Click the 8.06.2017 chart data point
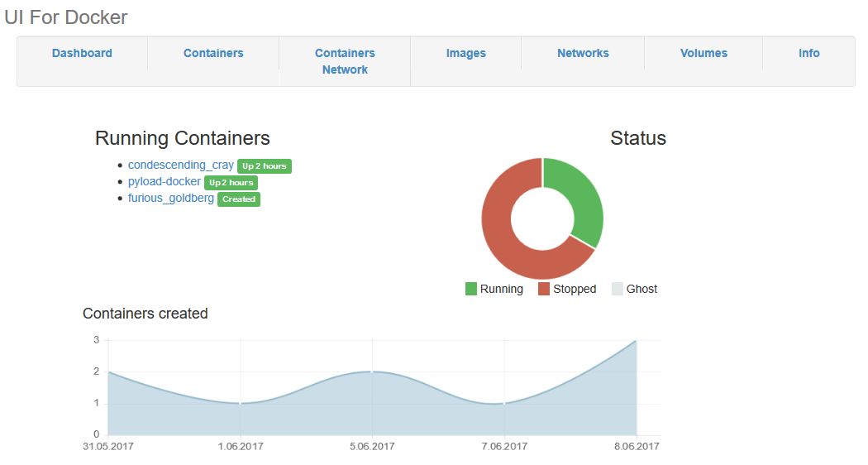 tap(636, 340)
